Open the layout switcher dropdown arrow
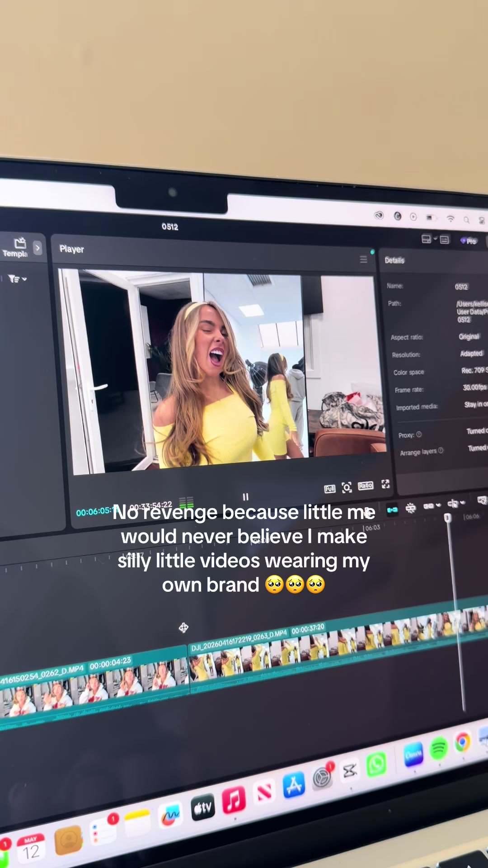The image size is (488, 868). pos(436,238)
